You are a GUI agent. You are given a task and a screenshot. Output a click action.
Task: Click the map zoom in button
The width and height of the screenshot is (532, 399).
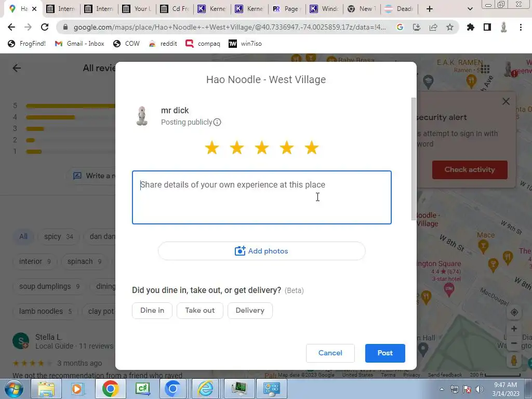click(x=514, y=329)
